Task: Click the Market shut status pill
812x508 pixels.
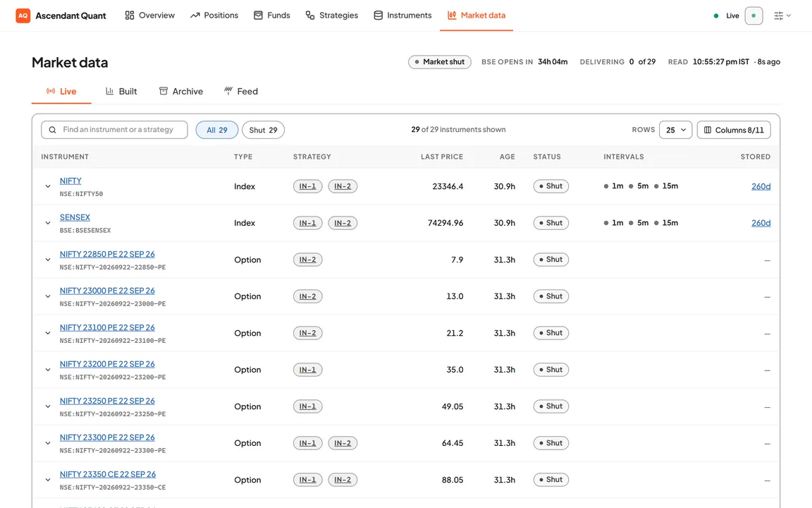Action: 440,61
